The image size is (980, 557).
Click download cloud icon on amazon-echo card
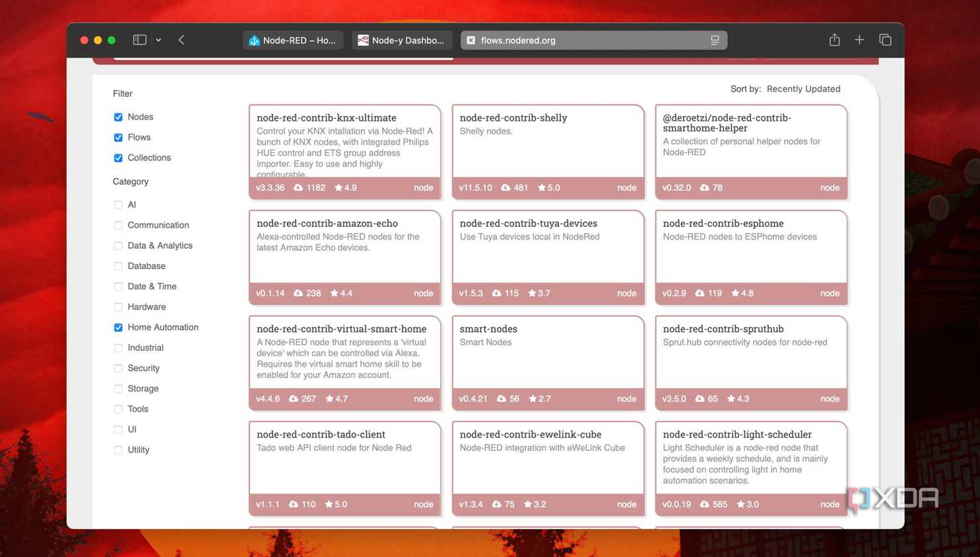tap(298, 293)
